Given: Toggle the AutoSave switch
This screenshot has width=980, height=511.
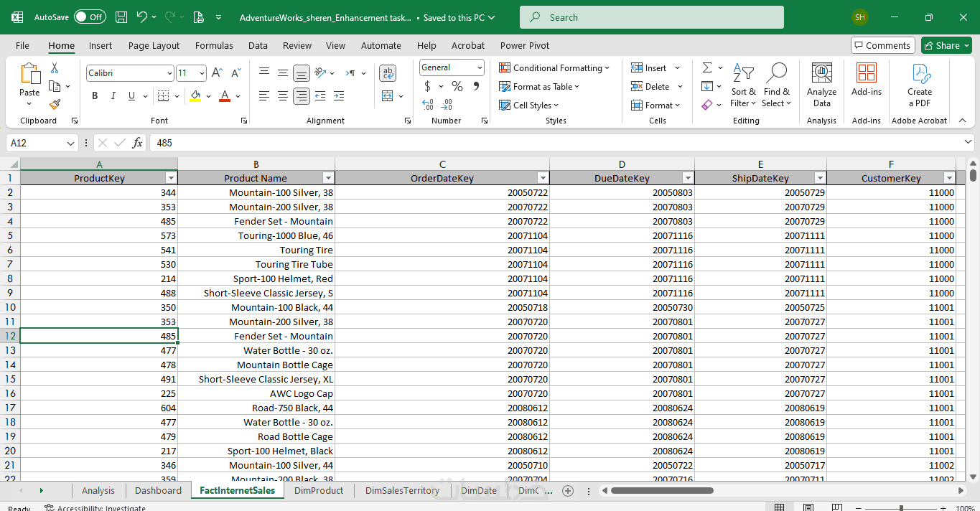Looking at the screenshot, I should 89,17.
